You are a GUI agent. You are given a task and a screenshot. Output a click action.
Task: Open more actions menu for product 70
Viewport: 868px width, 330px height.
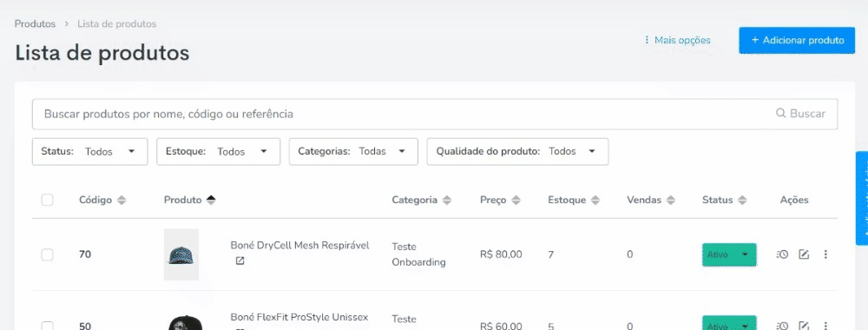825,254
